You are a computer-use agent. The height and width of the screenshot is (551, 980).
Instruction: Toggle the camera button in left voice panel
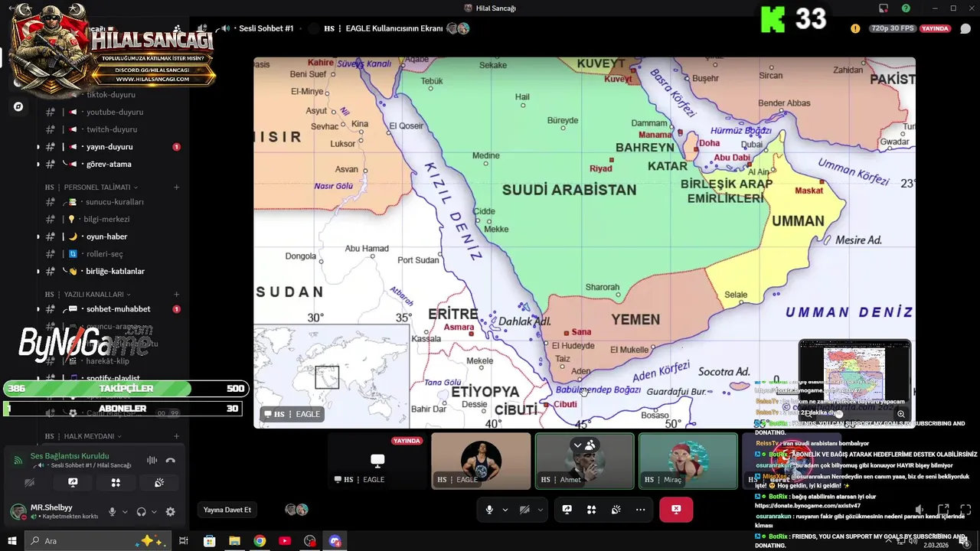tap(29, 483)
